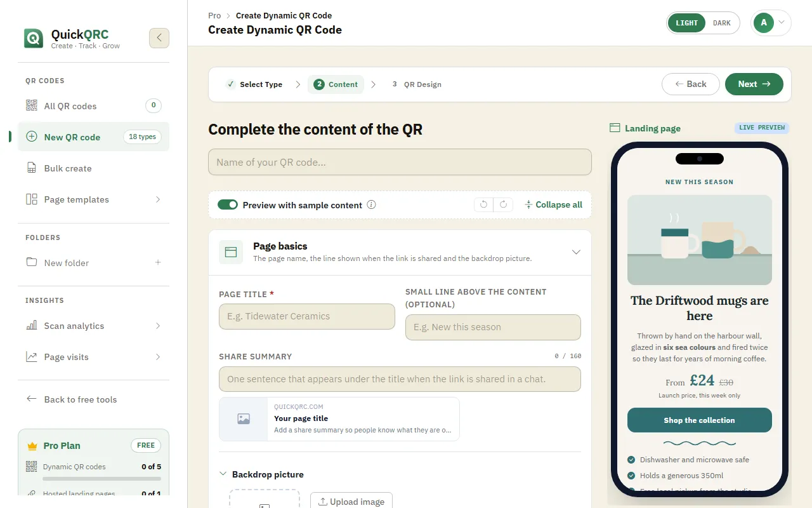Click Collapse all sections

[x=553, y=204]
